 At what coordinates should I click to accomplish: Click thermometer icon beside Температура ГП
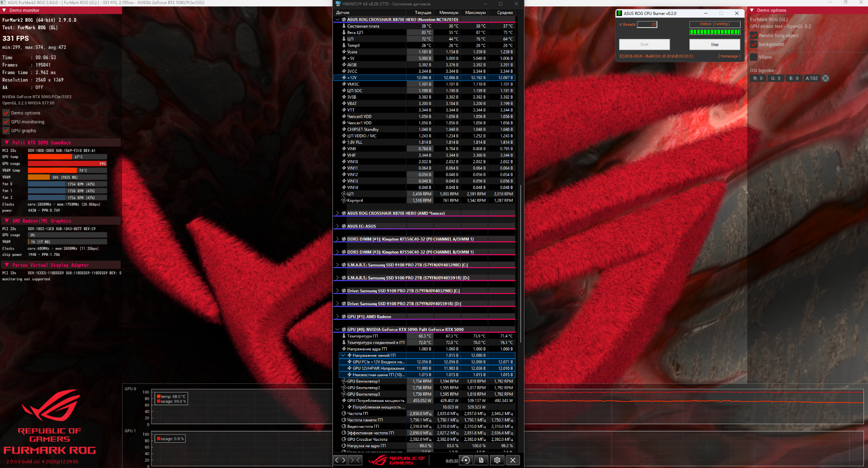[x=344, y=336]
